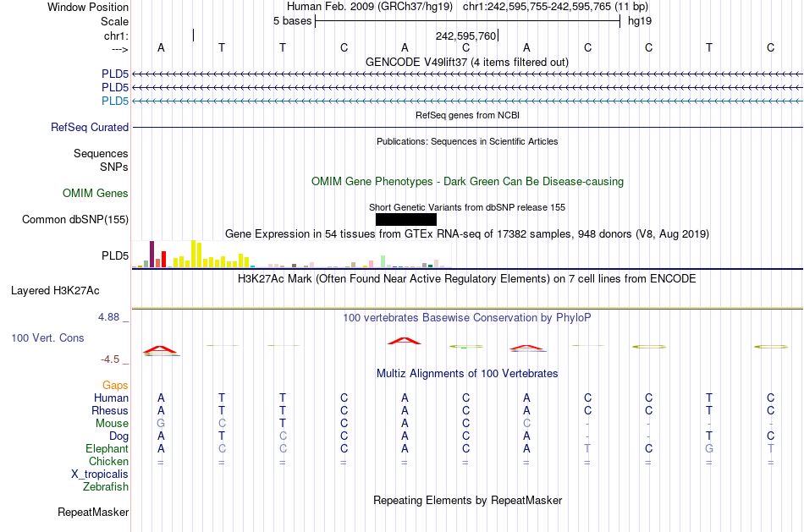This screenshot has width=804, height=532.
Task: Open Multiz Alignments of 100 Vertebrates title
Action: [467, 374]
